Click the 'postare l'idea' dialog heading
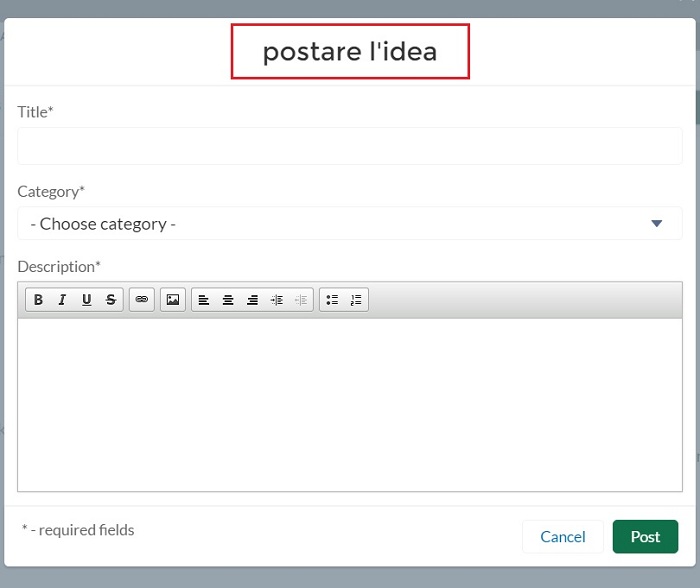 [x=350, y=51]
